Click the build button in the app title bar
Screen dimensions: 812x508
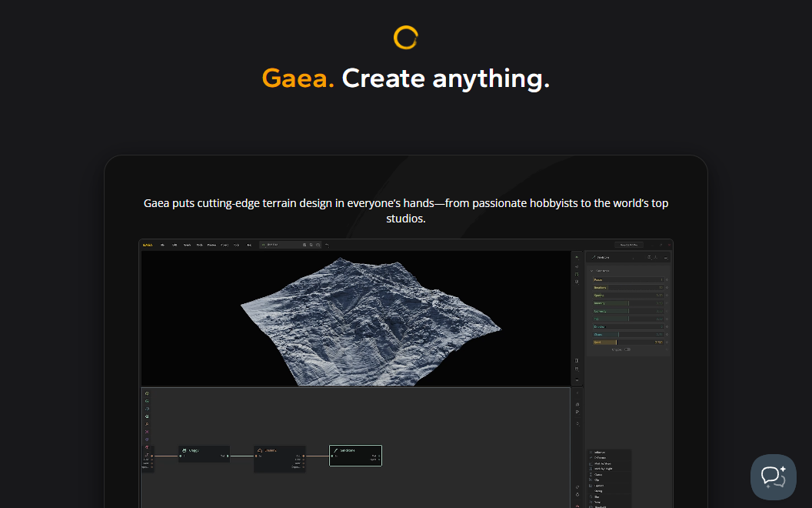click(629, 245)
